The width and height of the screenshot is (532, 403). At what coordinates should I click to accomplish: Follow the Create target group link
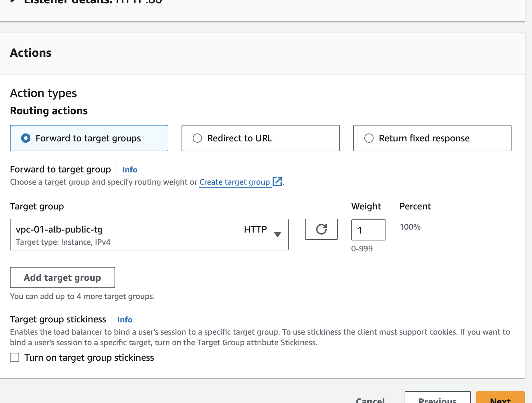(x=234, y=182)
